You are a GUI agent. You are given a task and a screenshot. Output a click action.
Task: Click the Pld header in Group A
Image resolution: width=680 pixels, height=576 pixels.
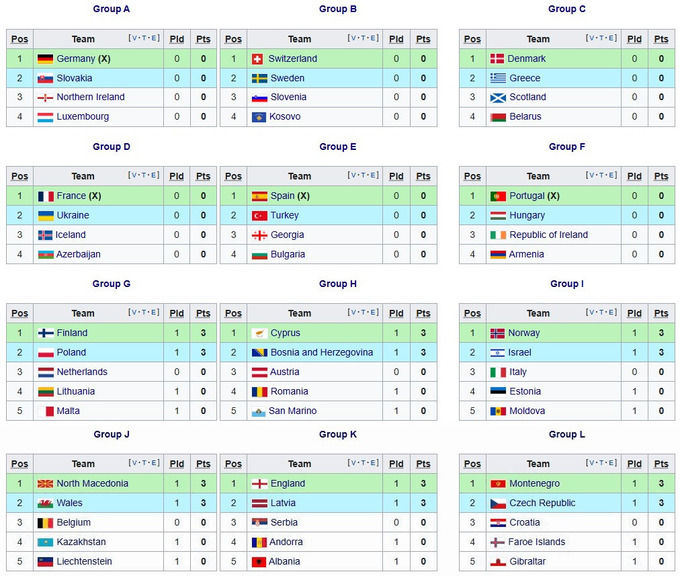coord(177,39)
